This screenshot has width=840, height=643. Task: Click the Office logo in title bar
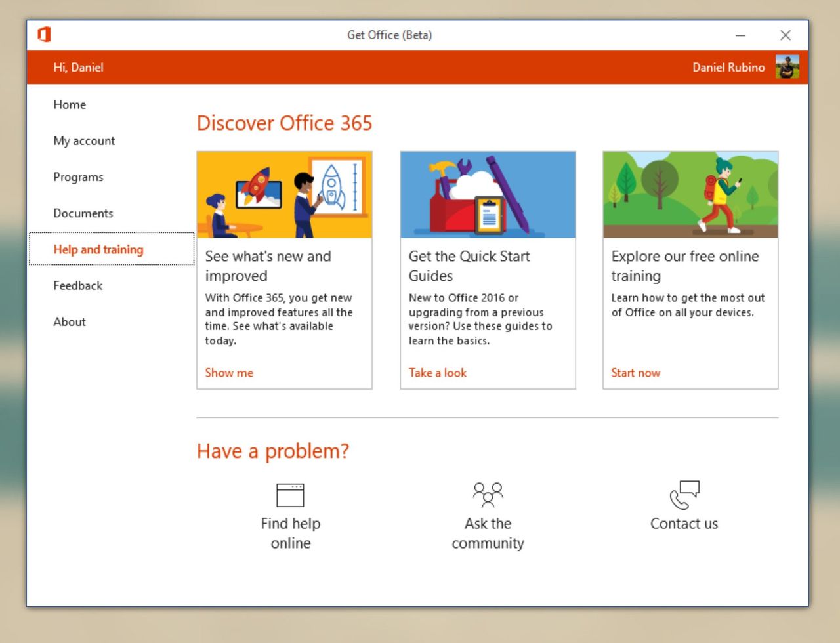click(44, 35)
